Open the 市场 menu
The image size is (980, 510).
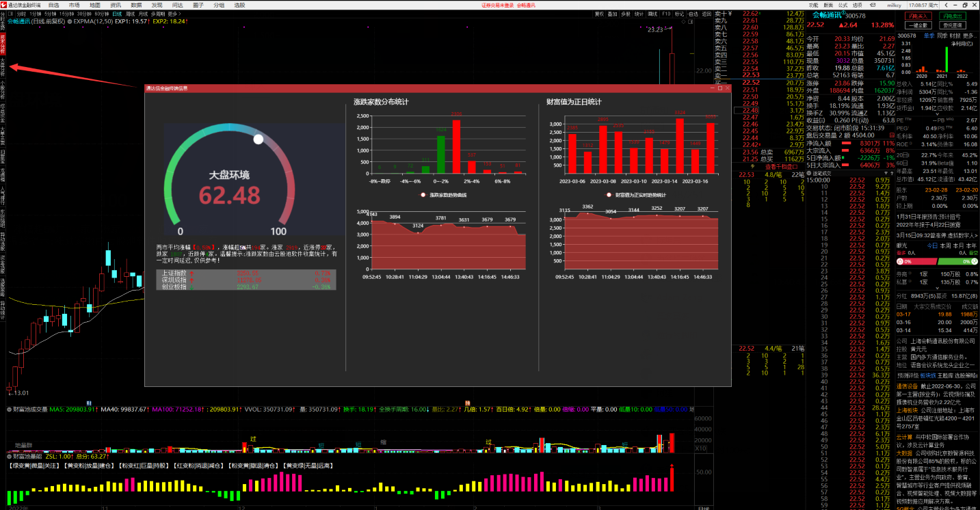tap(74, 5)
